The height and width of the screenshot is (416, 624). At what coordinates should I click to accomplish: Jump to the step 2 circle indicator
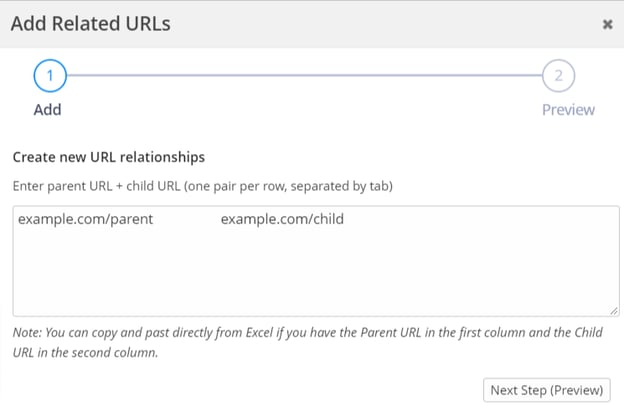tap(558, 76)
